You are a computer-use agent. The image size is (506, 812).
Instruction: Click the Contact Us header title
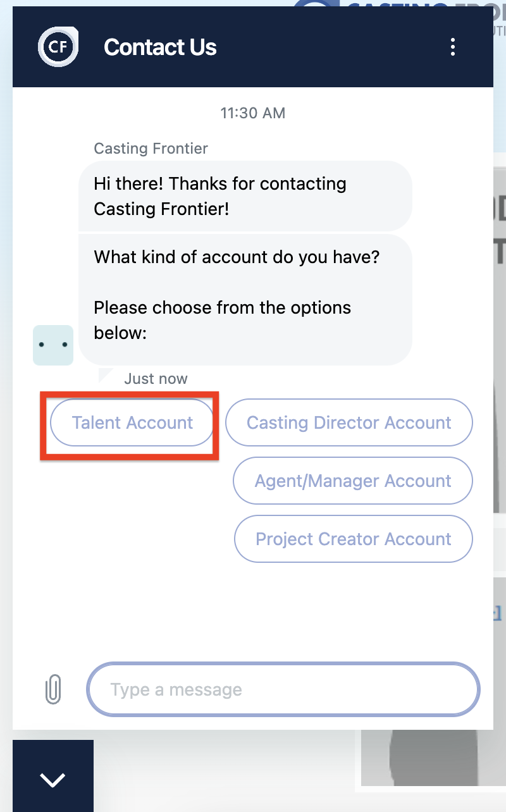tap(160, 47)
